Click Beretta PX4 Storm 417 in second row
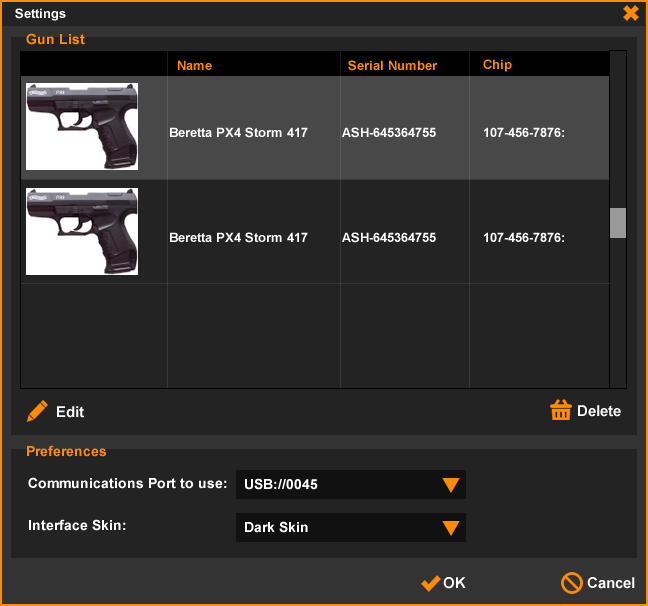Screen dimensions: 648x606 (x=238, y=238)
